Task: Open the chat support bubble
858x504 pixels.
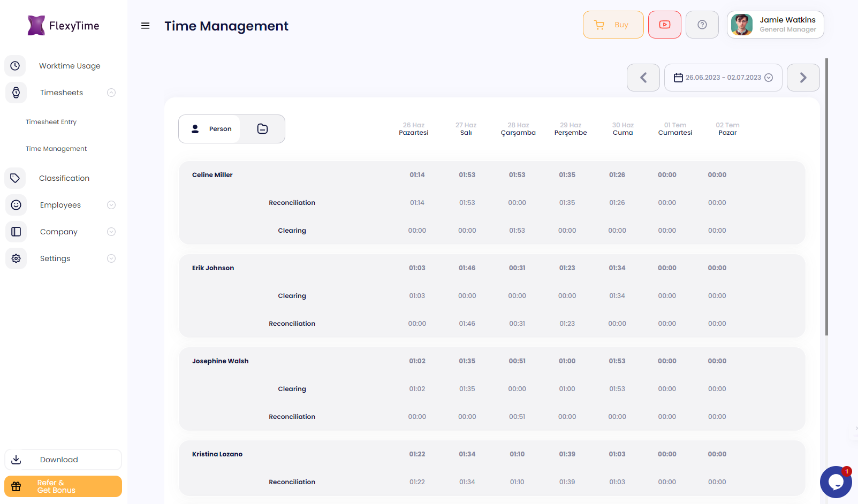Action: point(836,482)
